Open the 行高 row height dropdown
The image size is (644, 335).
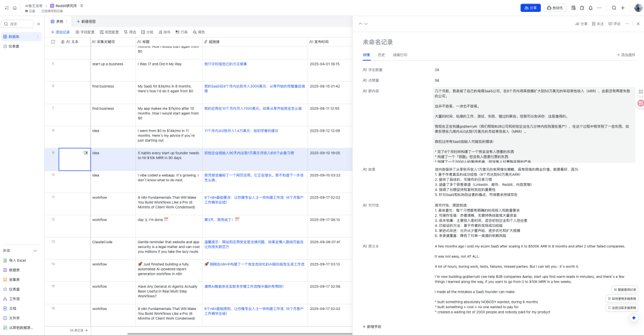pos(181,32)
